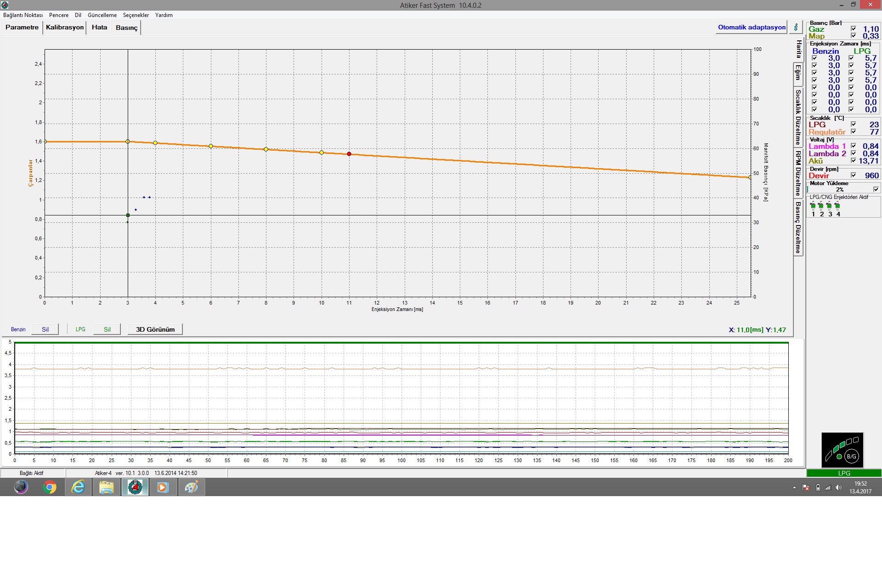The height and width of the screenshot is (588, 882).
Task: Click the B/G fuel switch image
Action: coord(842,450)
